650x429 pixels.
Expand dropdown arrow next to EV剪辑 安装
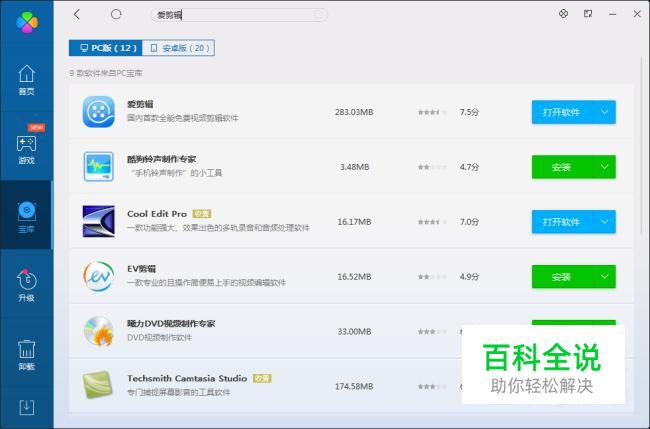(604, 276)
